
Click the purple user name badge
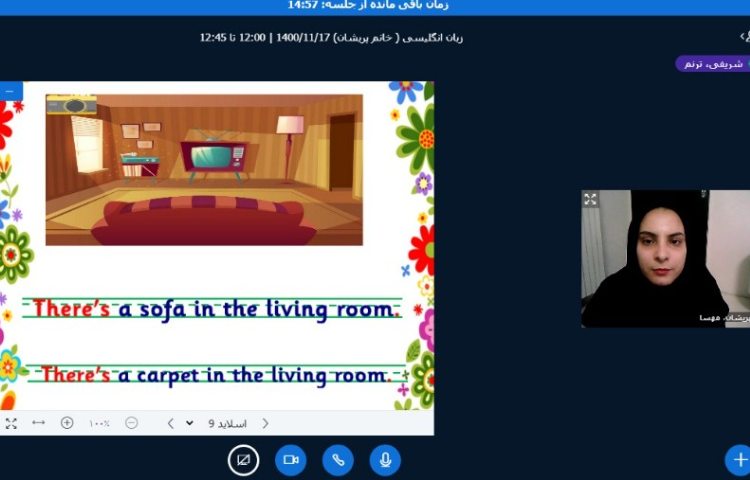click(711, 63)
